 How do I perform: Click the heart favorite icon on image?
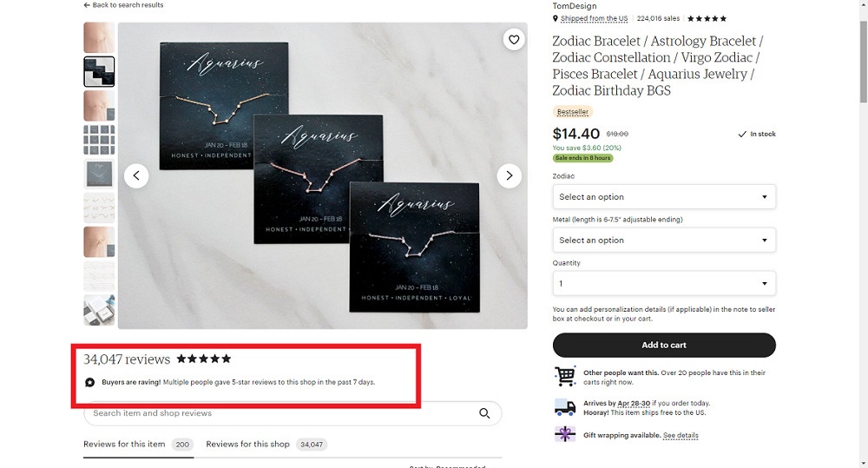514,40
